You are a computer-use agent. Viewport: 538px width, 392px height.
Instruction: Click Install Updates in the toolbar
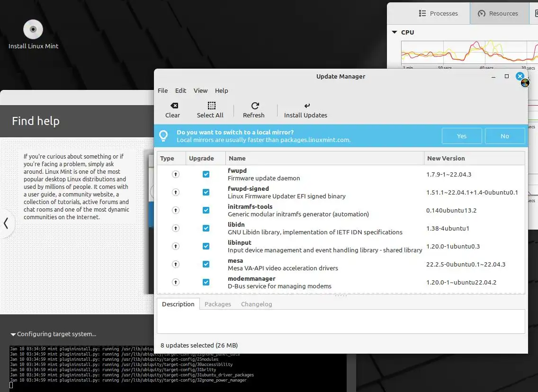(x=305, y=110)
